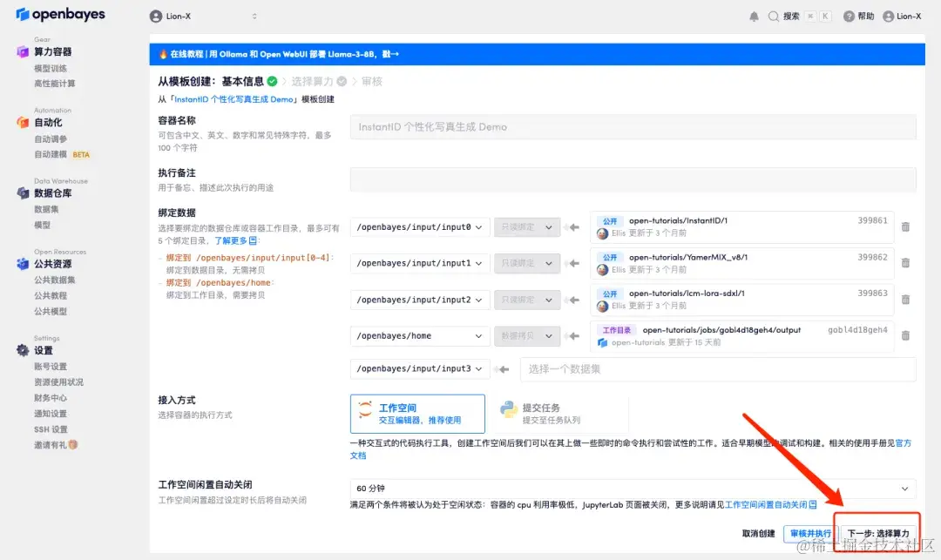Open the /openbayes/input/input3 path dropdown
This screenshot has height=560, width=941.
[x=419, y=368]
